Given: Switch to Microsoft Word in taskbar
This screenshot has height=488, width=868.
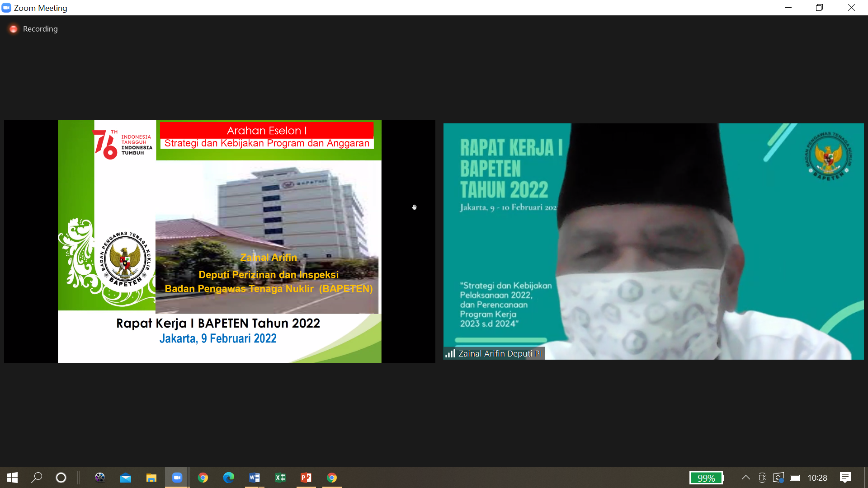Looking at the screenshot, I should pos(255,478).
